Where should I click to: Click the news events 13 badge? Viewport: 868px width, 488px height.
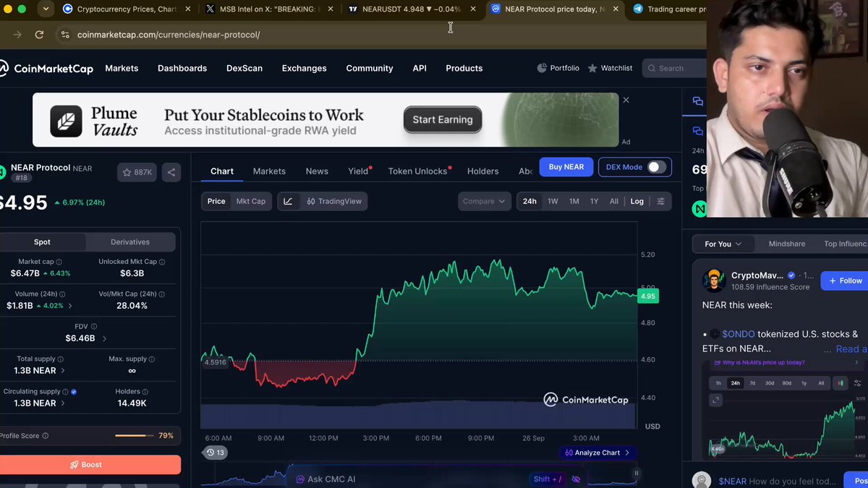pyautogui.click(x=215, y=453)
